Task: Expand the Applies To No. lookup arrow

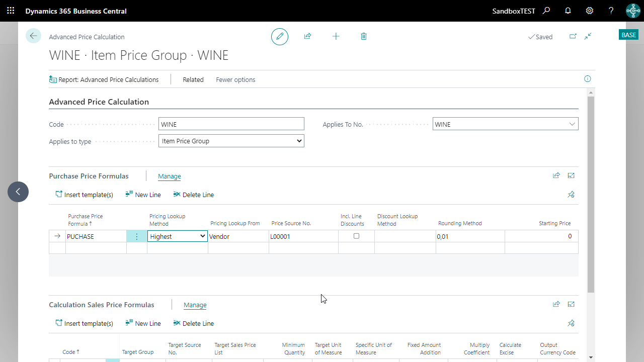Action: [x=572, y=124]
